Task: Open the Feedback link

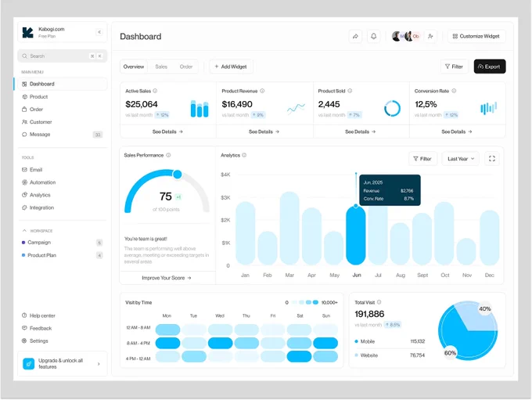Action: coord(37,328)
